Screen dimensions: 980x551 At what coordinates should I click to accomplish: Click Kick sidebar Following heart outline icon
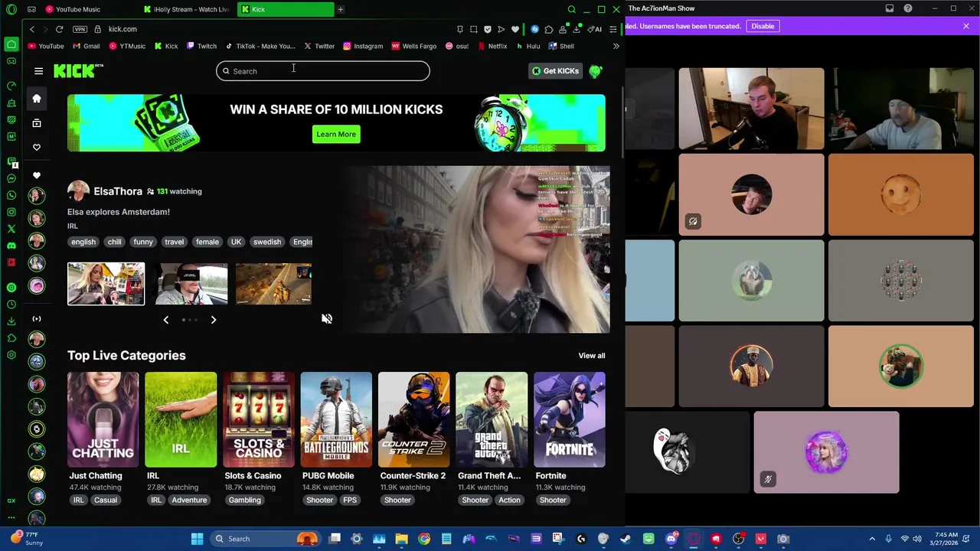click(x=37, y=147)
